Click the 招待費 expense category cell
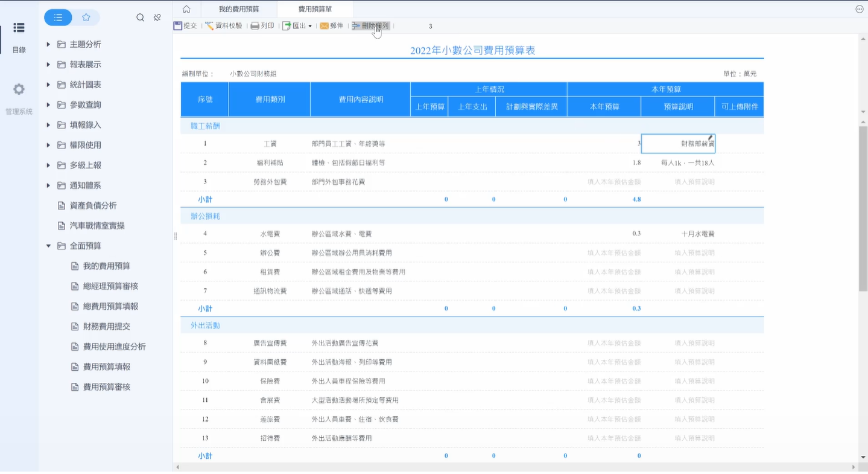 (270, 438)
